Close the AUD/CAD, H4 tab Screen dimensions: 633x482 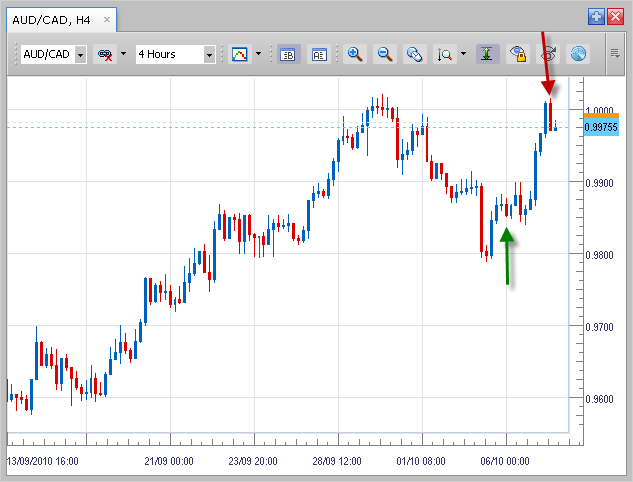[107, 19]
